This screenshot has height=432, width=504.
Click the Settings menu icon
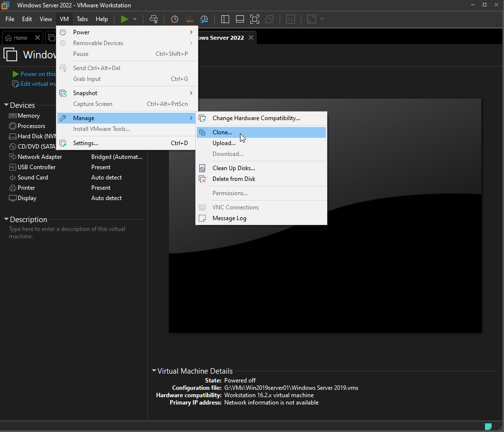[63, 143]
